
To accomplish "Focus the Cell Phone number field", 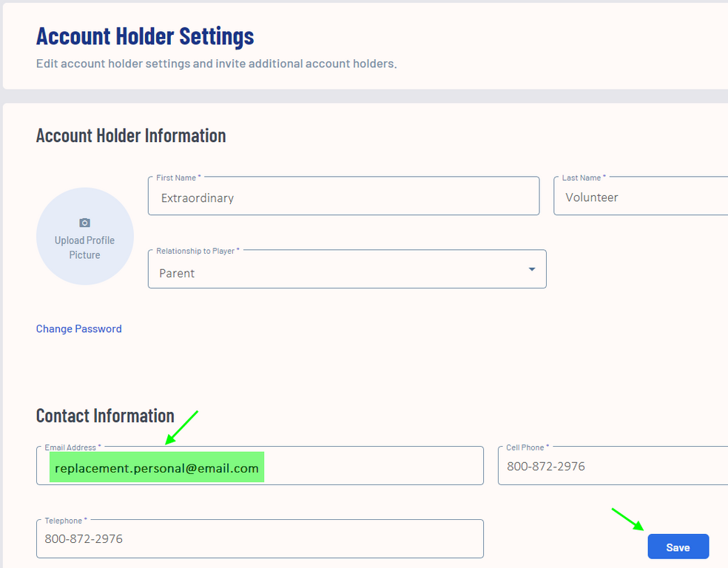I will coord(613,467).
